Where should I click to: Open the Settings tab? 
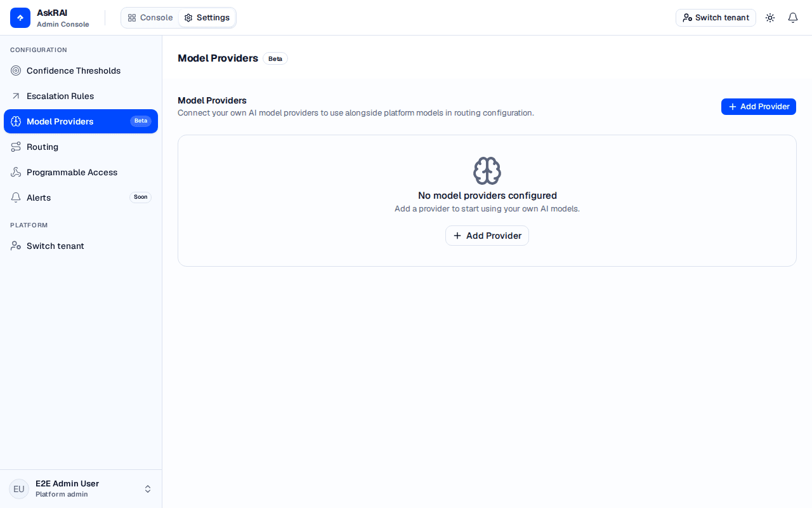tap(207, 18)
